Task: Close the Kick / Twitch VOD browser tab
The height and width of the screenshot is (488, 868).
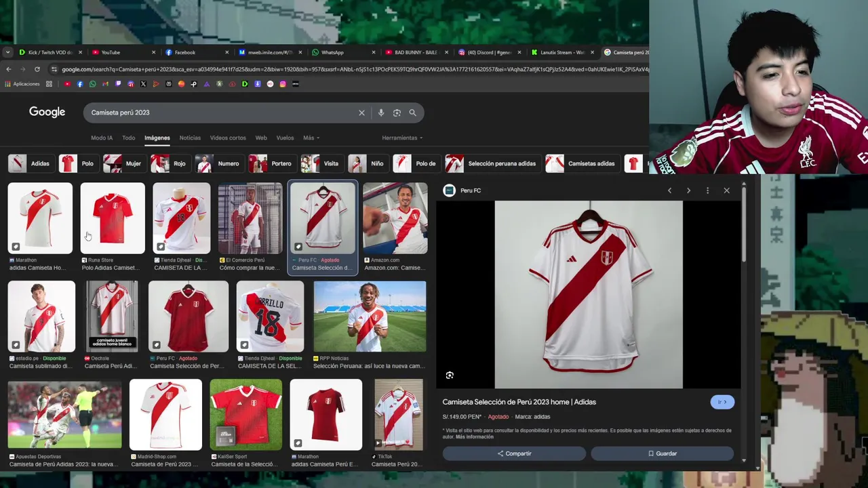Action: click(x=80, y=52)
